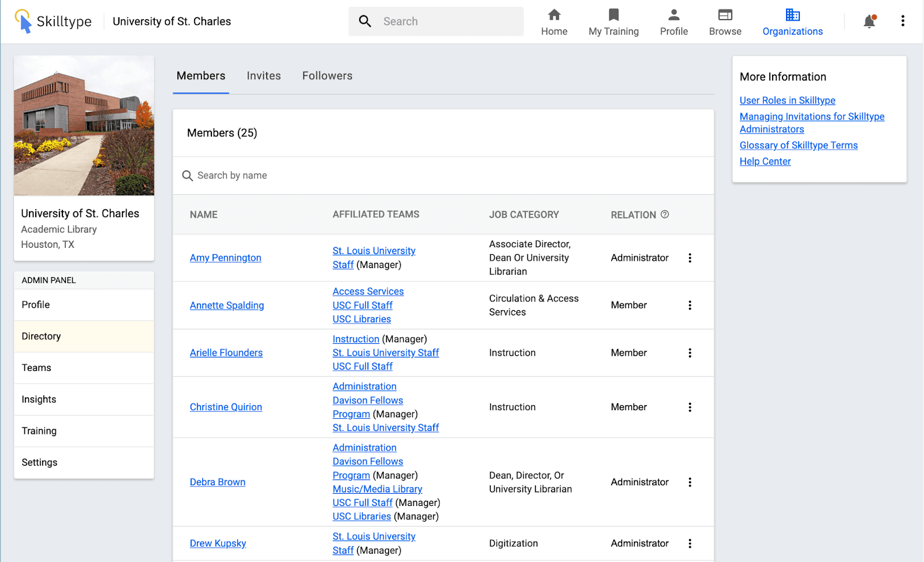Screen dimensions: 924x562
Task: Select Settings in Admin Panel
Action: [84, 463]
